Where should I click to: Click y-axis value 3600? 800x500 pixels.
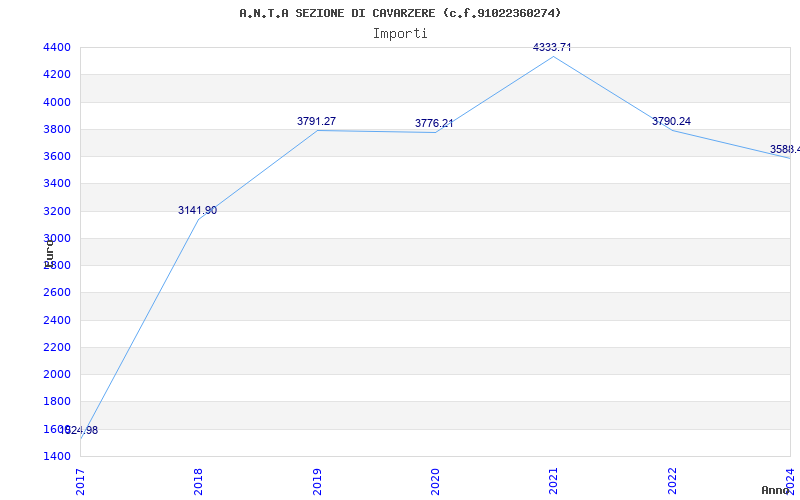click(58, 156)
